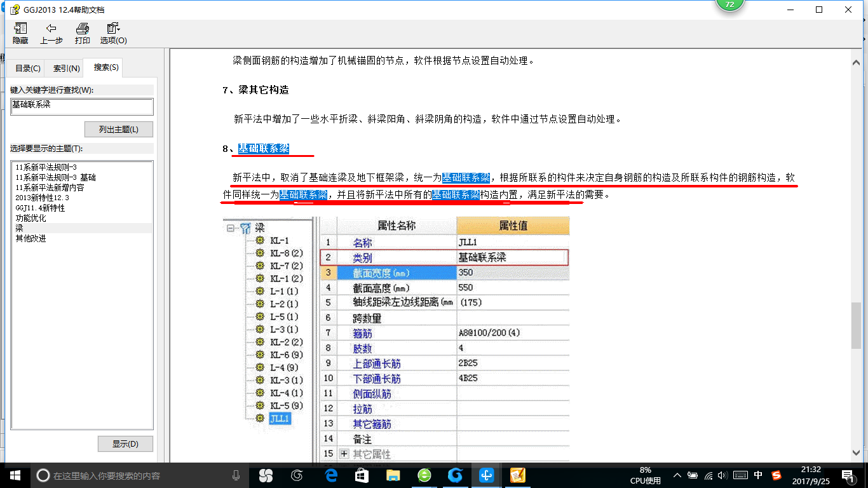Image resolution: width=868 pixels, height=488 pixels.
Task: Click L-5 (1) in the pictured beam tree
Action: [x=284, y=316]
